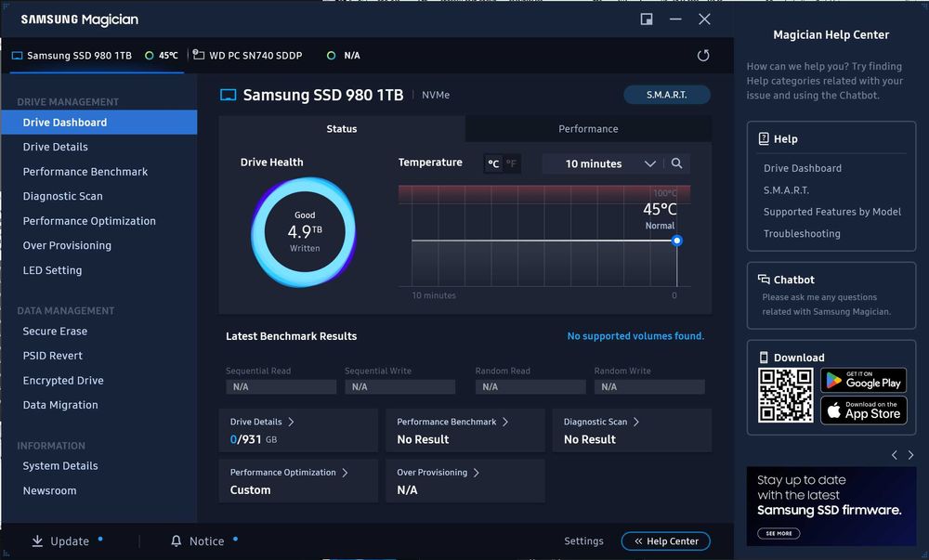This screenshot has height=560, width=929.
Task: Click the temperature graph magnifier icon
Action: pos(676,163)
